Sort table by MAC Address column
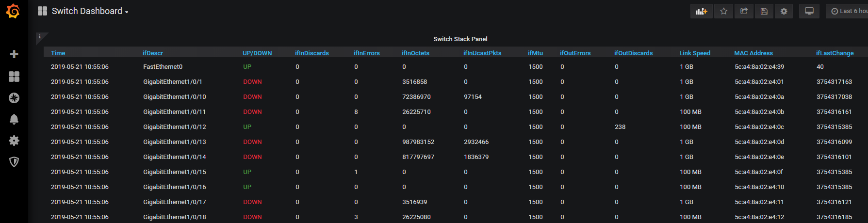 click(753, 53)
